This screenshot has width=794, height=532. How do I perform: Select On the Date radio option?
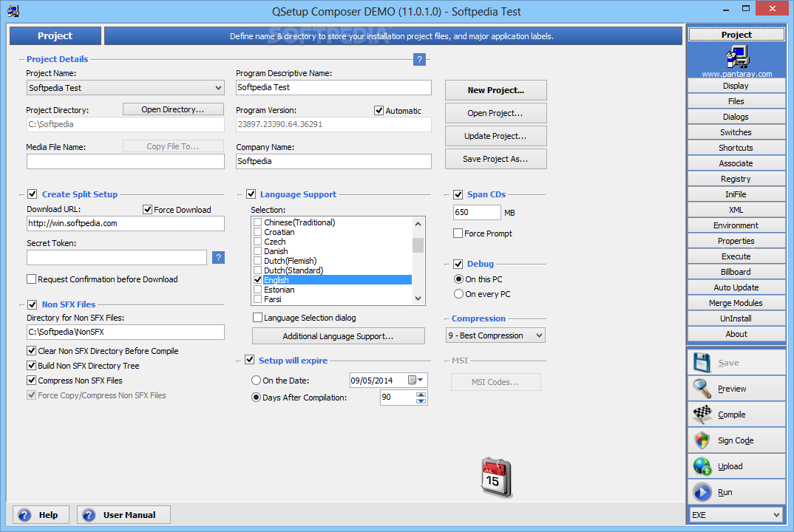pos(257,380)
